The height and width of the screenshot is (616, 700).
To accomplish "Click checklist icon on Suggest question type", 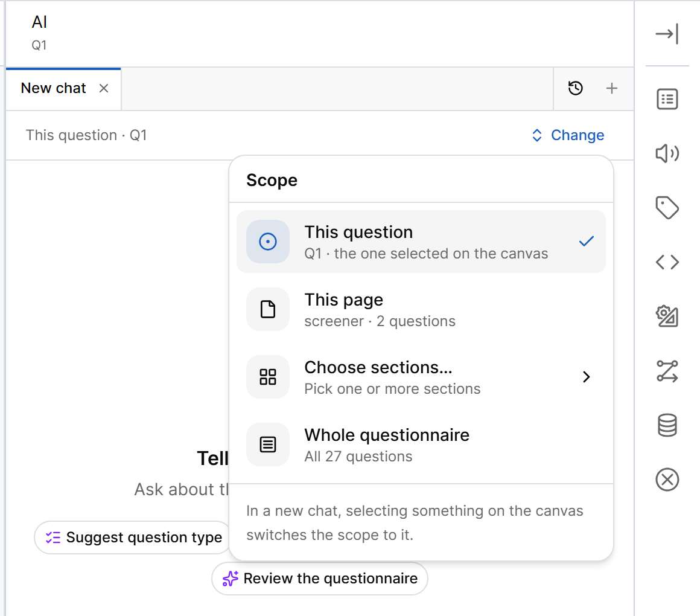I will [53, 537].
